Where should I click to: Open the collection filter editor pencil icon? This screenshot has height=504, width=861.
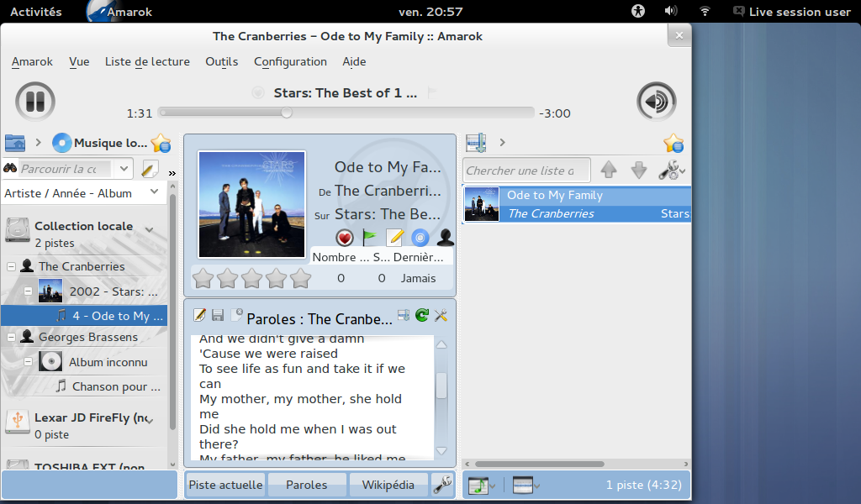pyautogui.click(x=150, y=169)
